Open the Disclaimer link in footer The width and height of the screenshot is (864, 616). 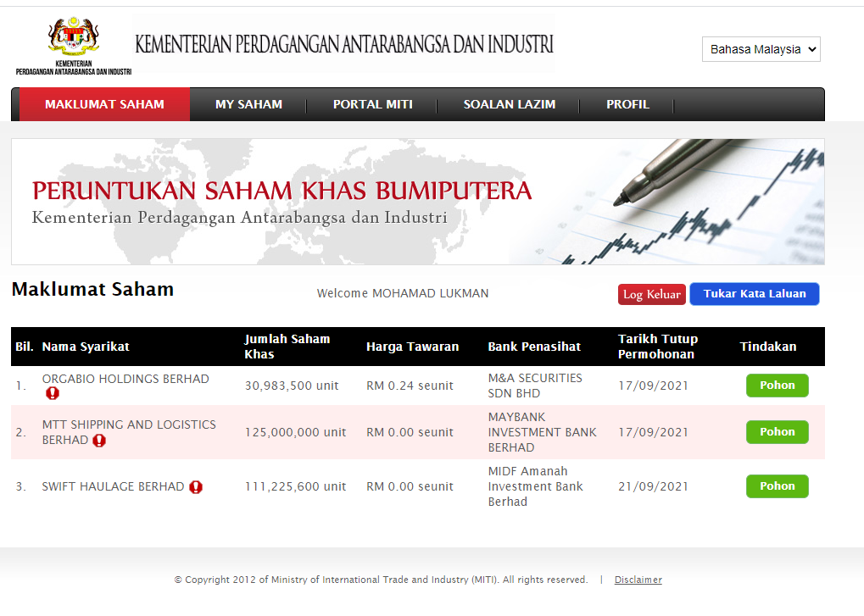[638, 580]
